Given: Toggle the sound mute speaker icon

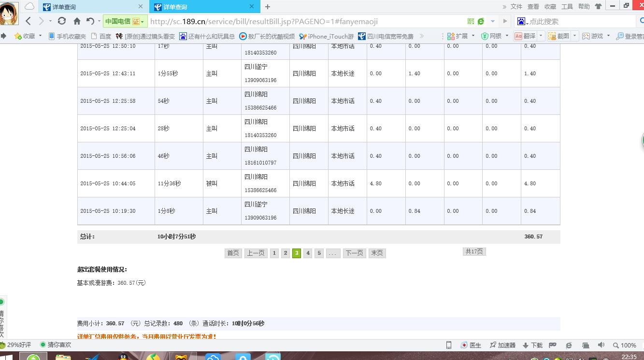Looking at the screenshot, I should 601,345.
